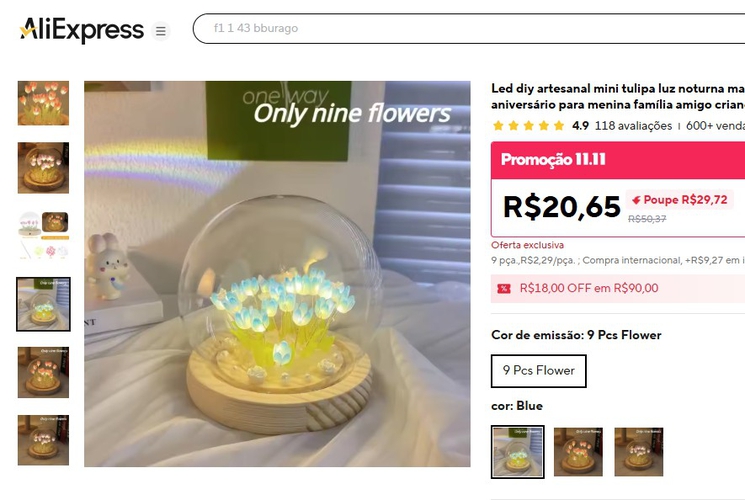Viewport: 745px width, 500px height.
Task: Select the rightmost color swatch
Action: point(639,452)
